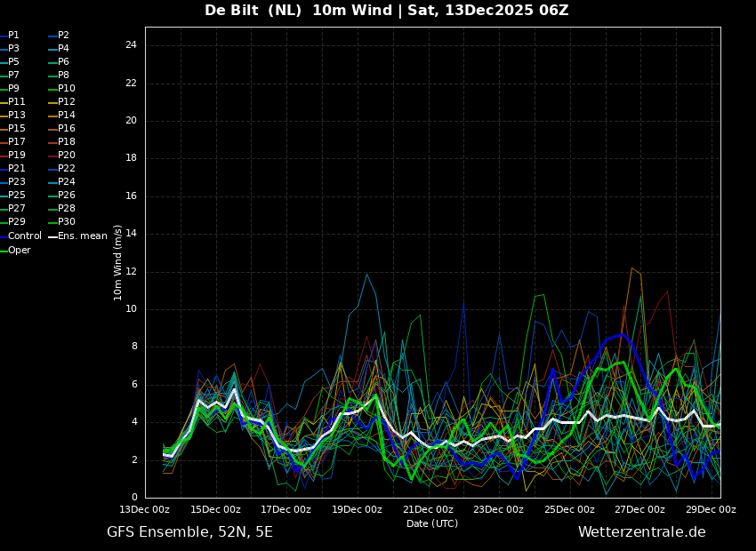The width and height of the screenshot is (756, 551).
Task: Select the P30 legend label
Action: point(67,222)
